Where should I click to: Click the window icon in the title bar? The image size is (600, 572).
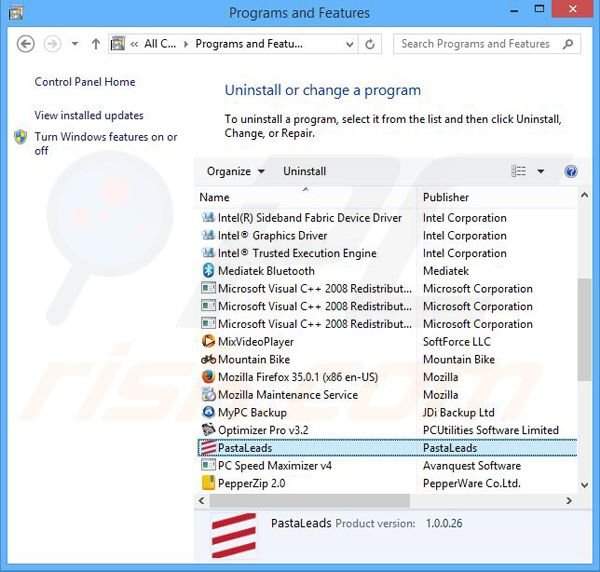[x=16, y=13]
